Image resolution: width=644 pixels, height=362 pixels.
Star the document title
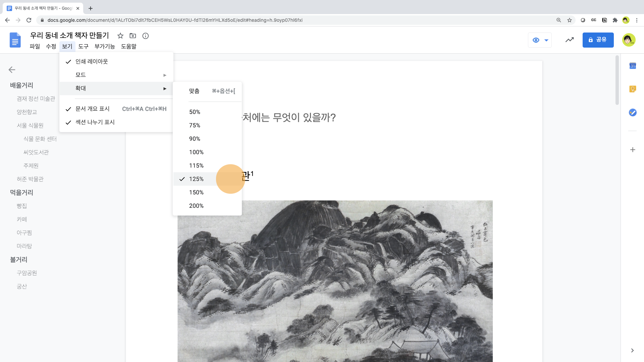120,36
